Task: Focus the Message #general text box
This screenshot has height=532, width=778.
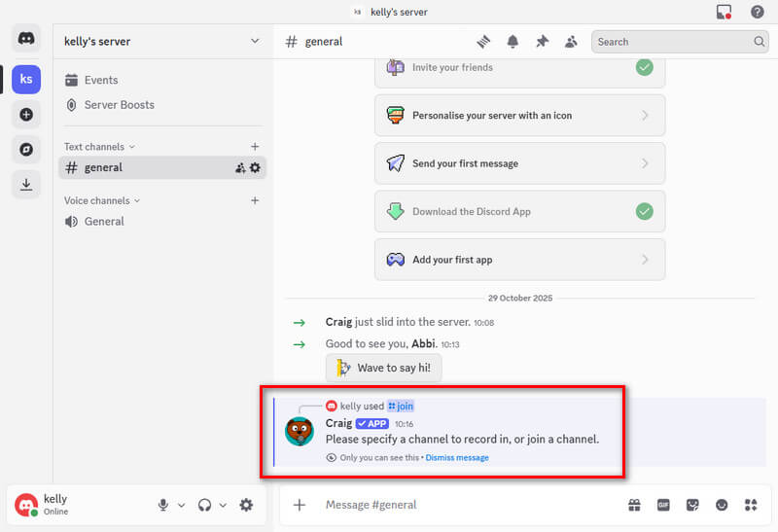Action: (x=469, y=505)
